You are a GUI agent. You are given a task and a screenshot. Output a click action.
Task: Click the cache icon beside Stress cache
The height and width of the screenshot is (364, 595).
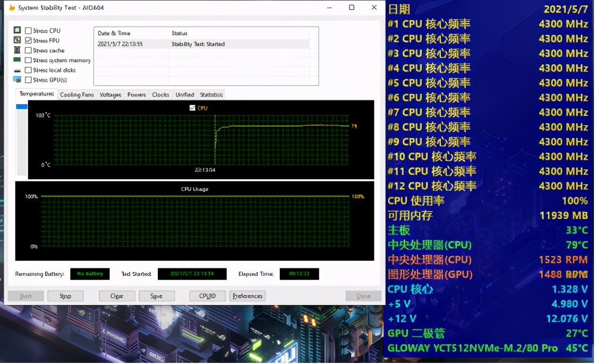click(17, 50)
